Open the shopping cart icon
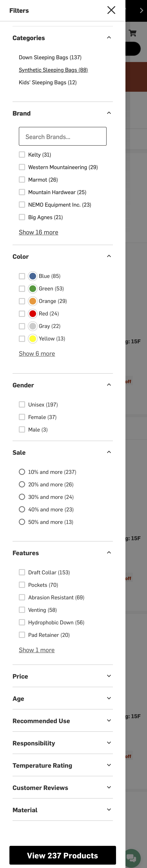Screen dimensions: 147x868 pos(132,33)
